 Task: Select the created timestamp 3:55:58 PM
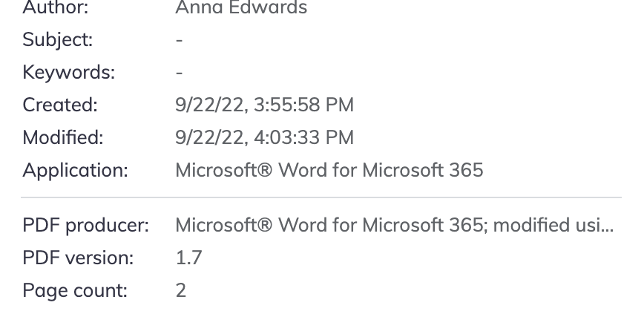[x=265, y=105]
